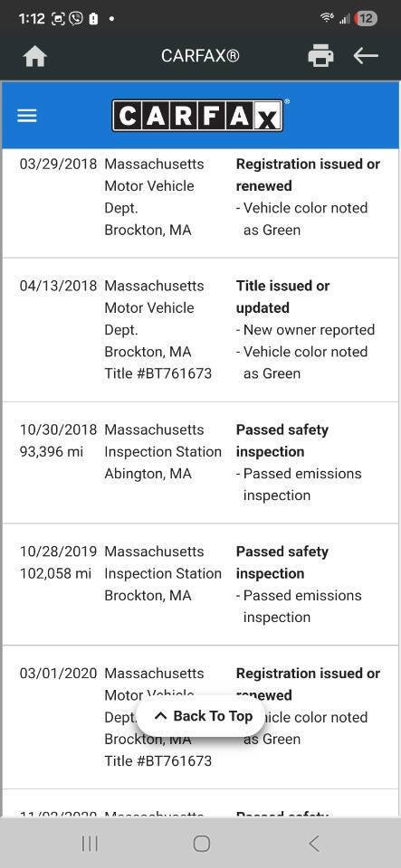The width and height of the screenshot is (401, 868).
Task: Tap the Android recent apps button
Action: (x=90, y=844)
